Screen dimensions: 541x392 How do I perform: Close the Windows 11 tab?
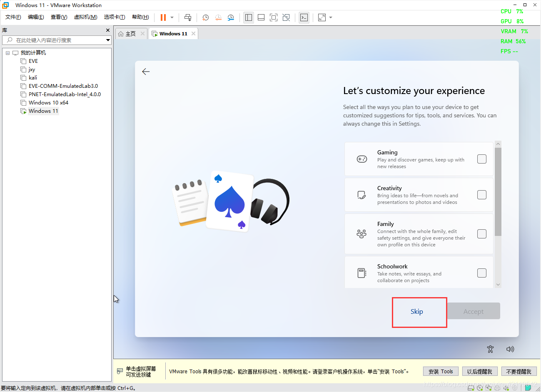coord(193,34)
